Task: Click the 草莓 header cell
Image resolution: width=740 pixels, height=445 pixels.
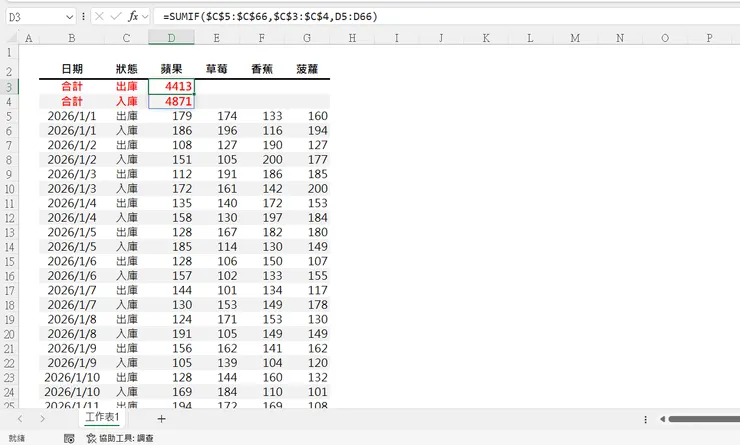Action: pyautogui.click(x=216, y=69)
